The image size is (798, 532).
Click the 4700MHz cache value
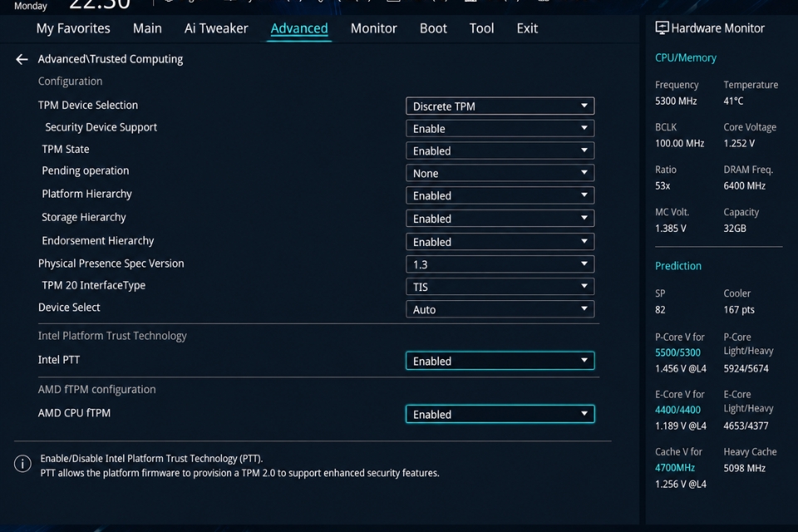pyautogui.click(x=675, y=467)
